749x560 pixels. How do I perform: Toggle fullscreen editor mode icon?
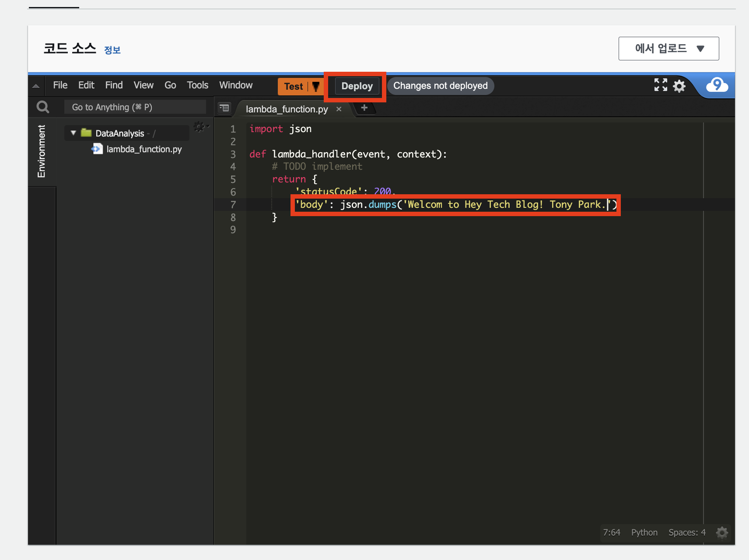[661, 85]
